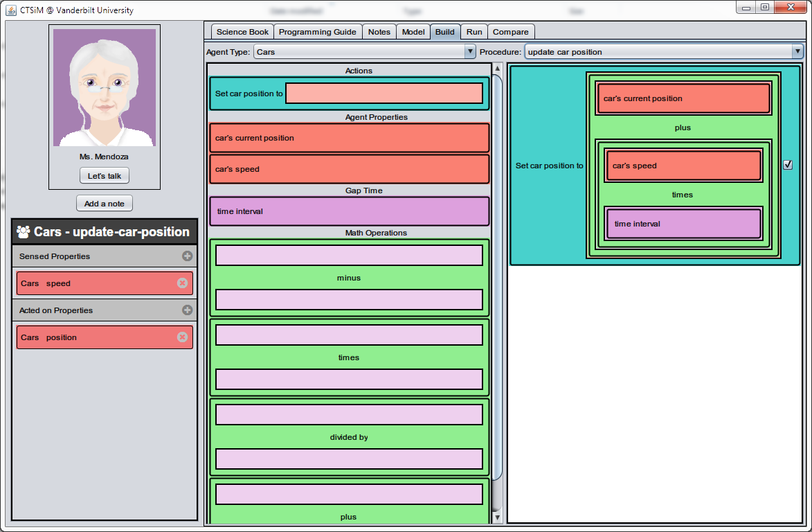812x532 pixels.
Task: Switch to the Model tab
Action: click(413, 31)
